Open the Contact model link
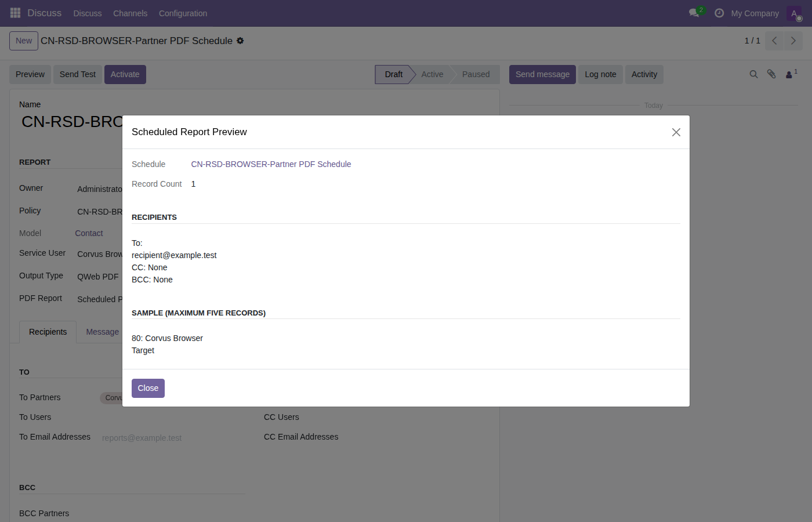This screenshot has width=812, height=522. [x=89, y=233]
